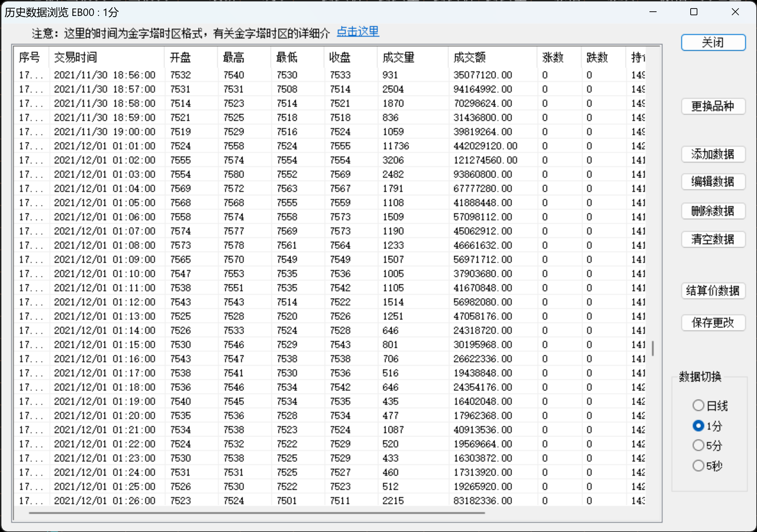Open the 点击这里 hyperlink

click(357, 32)
